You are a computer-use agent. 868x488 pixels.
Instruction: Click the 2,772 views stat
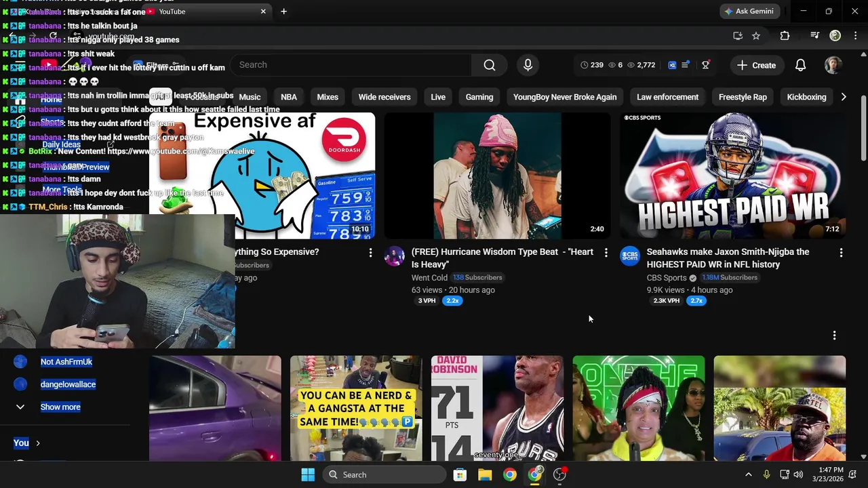(642, 65)
